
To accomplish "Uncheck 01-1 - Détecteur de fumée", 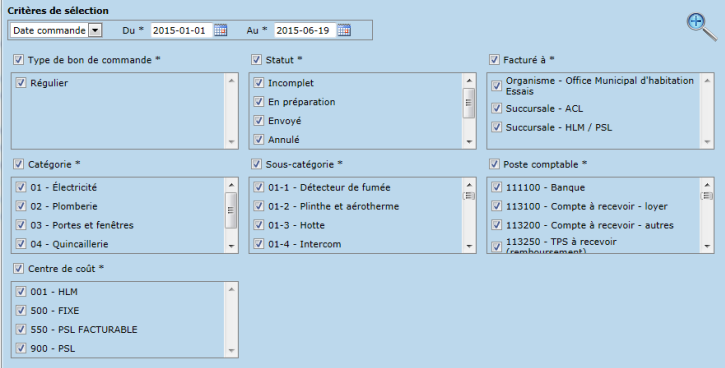I will (x=258, y=187).
